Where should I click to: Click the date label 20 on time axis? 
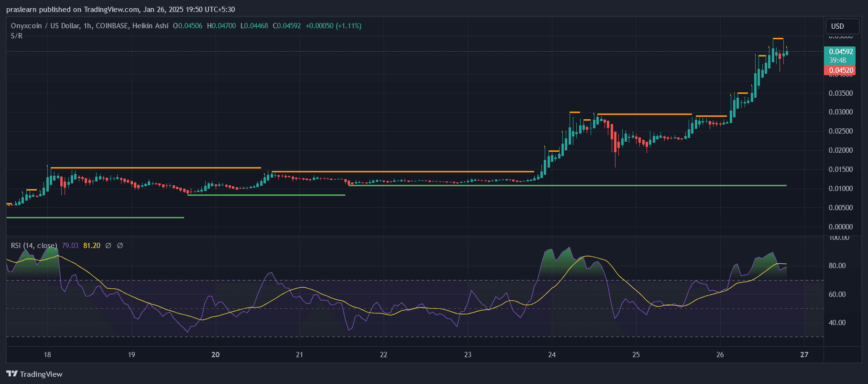216,355
